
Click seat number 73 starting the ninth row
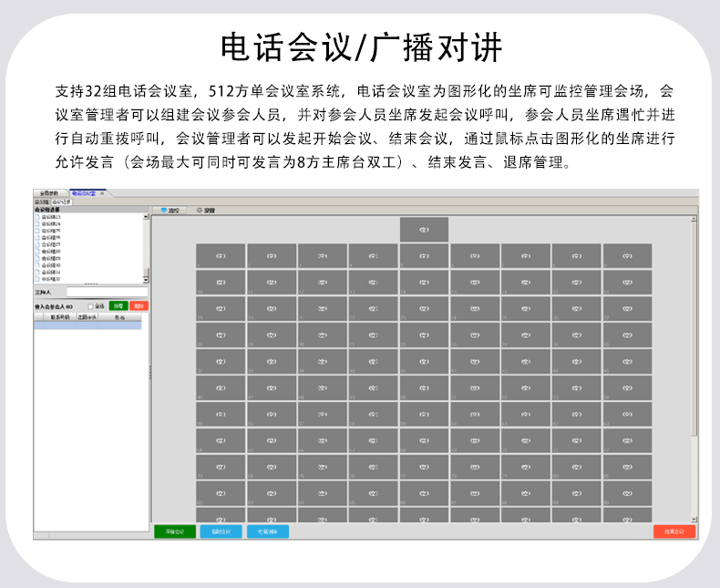[x=221, y=467]
